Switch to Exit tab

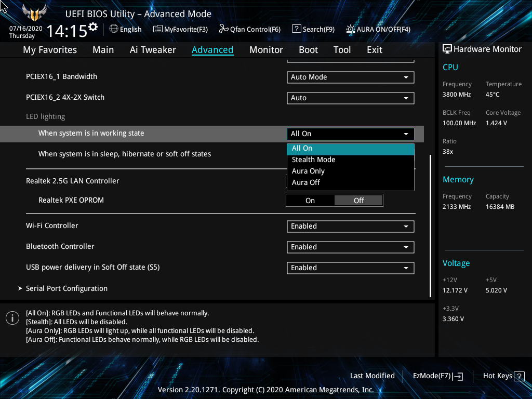pyautogui.click(x=375, y=50)
